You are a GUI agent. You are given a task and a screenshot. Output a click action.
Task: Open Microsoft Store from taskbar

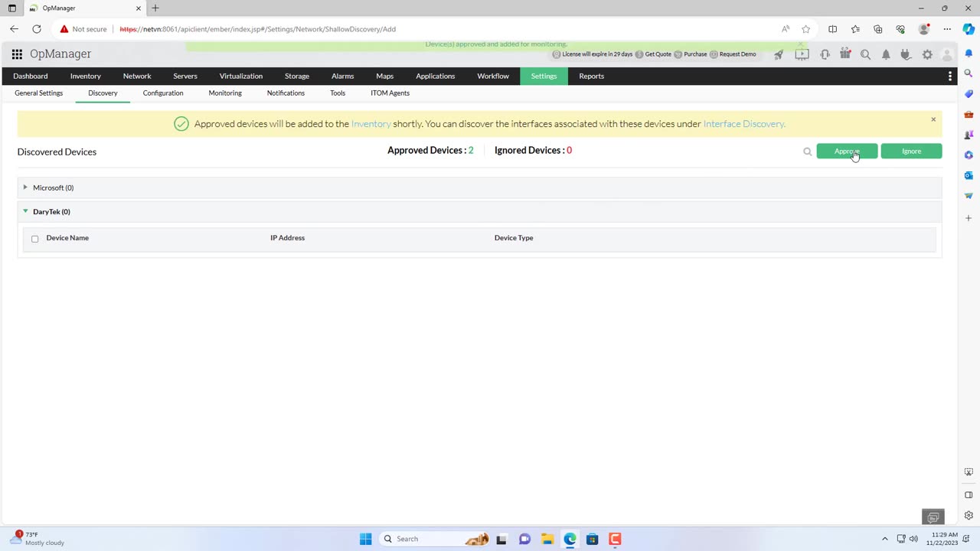[592, 539]
